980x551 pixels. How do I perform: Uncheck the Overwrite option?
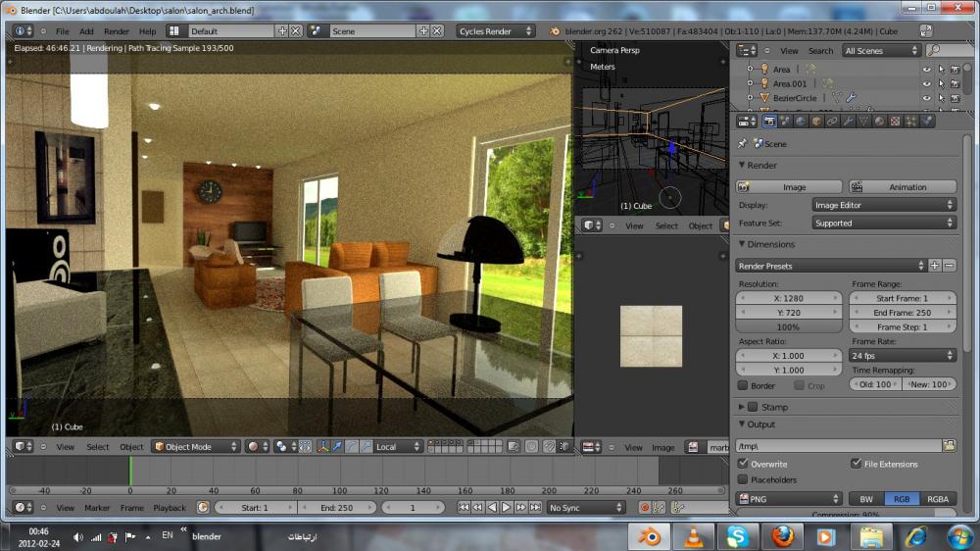pos(743,464)
